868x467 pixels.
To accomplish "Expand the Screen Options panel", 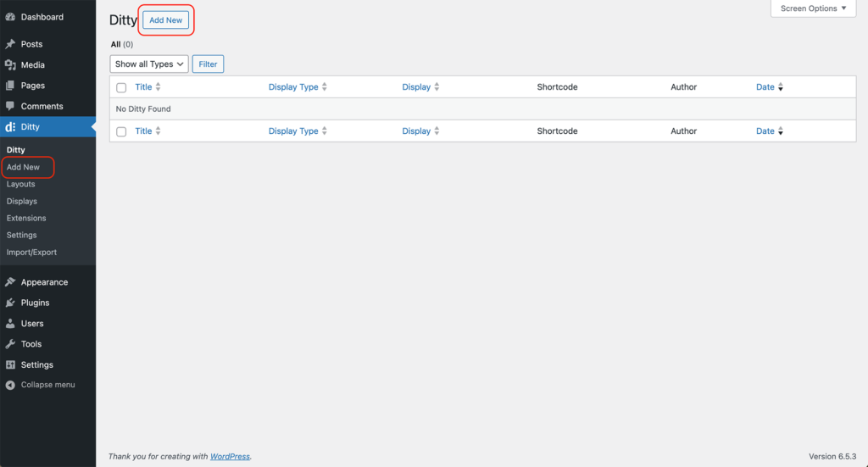I will pos(813,8).
